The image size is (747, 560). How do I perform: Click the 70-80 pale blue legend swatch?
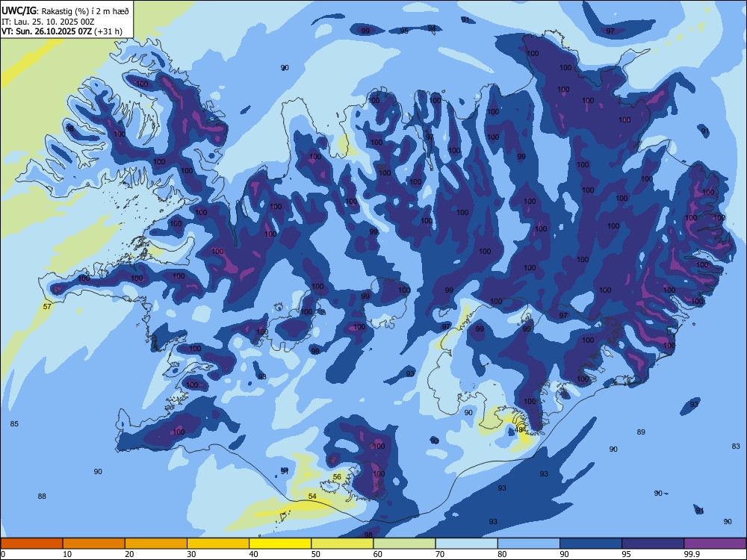(x=467, y=544)
